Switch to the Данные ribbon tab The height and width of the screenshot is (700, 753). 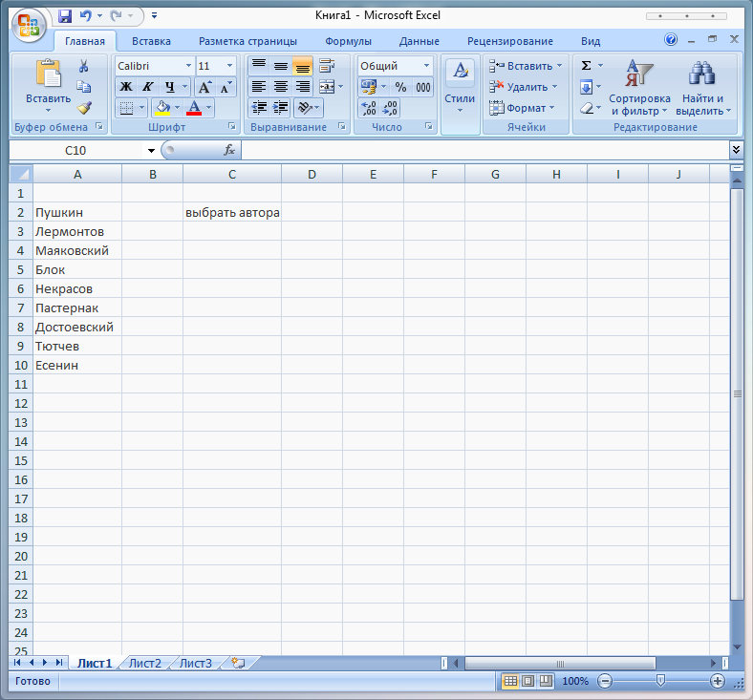pos(419,41)
